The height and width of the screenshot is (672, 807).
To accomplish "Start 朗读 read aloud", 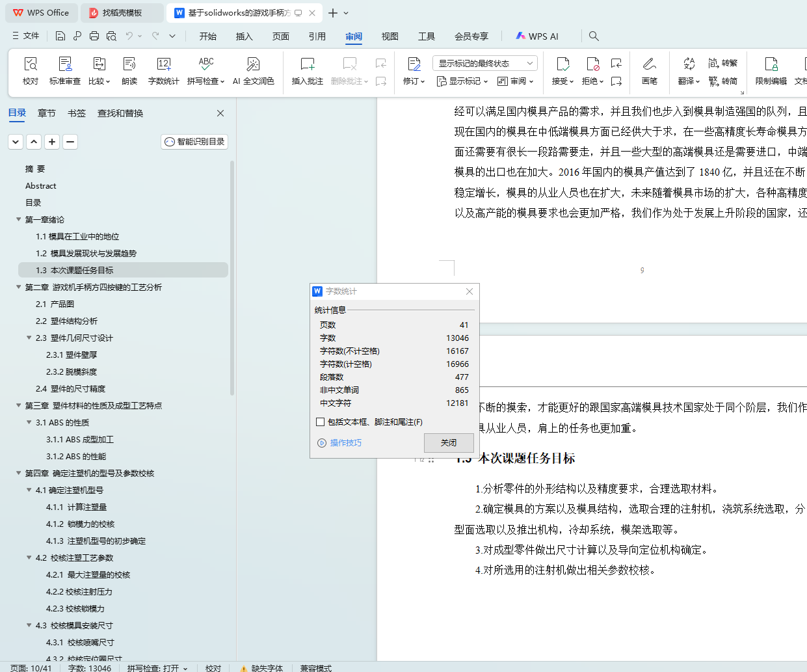I will pos(129,71).
